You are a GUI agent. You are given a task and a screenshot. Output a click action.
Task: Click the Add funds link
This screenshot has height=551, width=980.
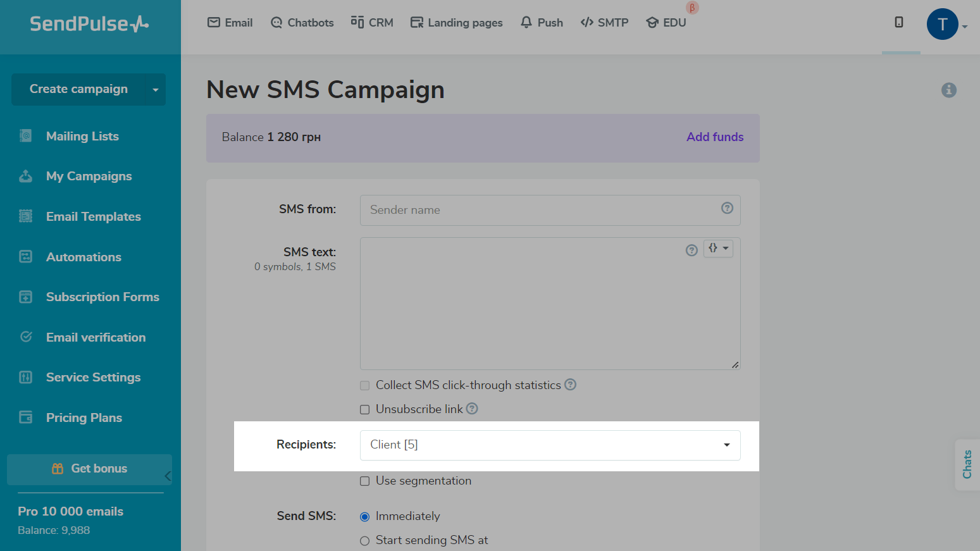[715, 137]
